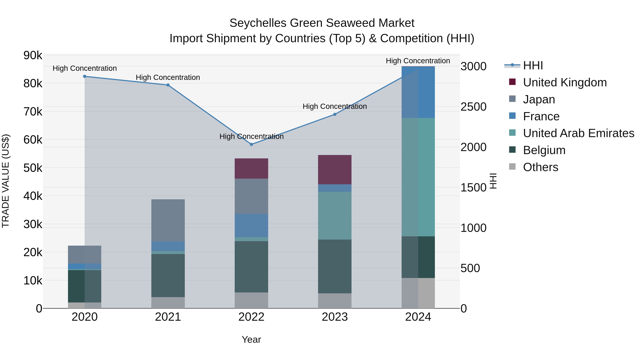Toggle the United Kingdom legend entry
The image size is (644, 362).
click(558, 82)
